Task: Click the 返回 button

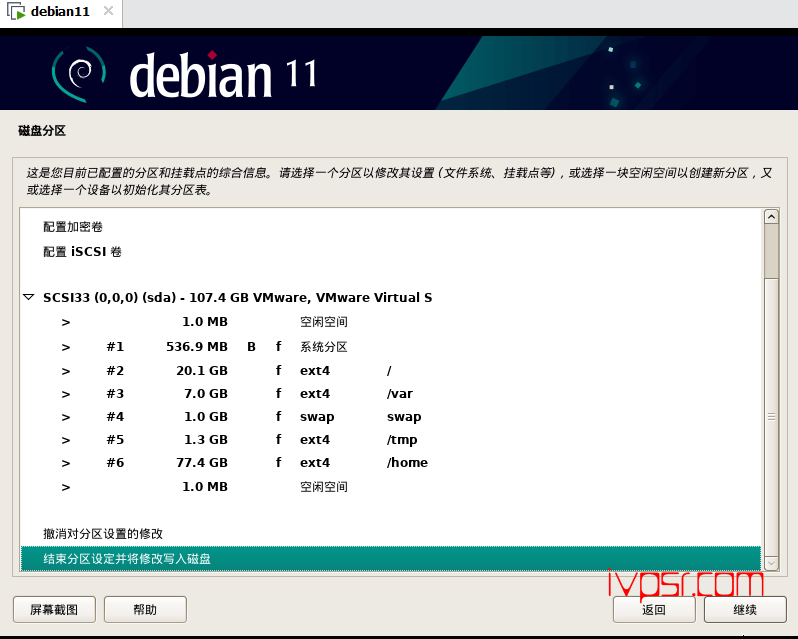Action: tap(654, 609)
